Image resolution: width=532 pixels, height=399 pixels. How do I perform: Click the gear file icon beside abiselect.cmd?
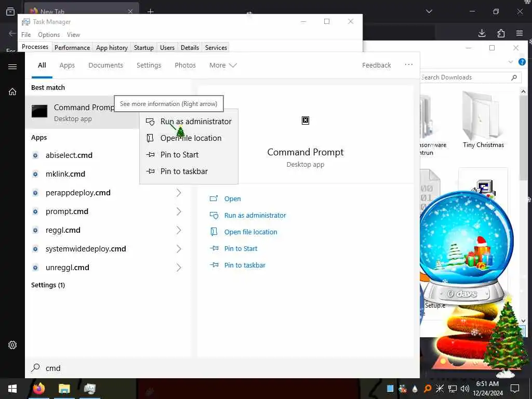[x=35, y=155]
